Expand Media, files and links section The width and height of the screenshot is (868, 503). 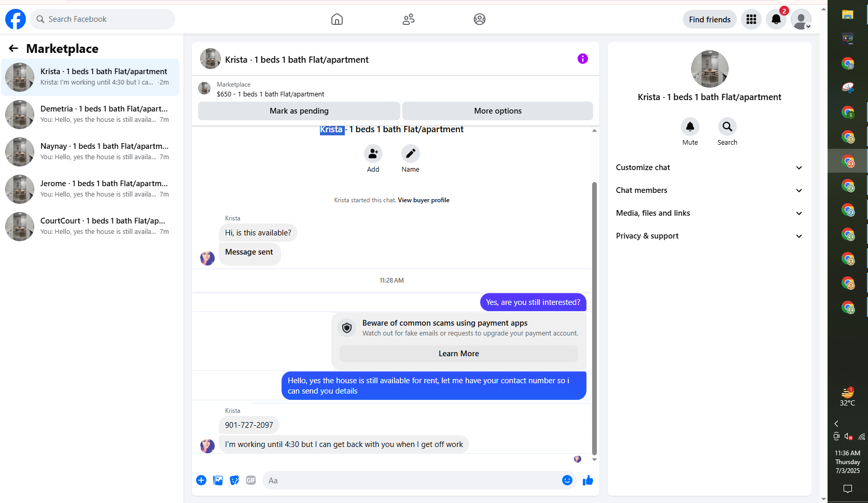click(709, 213)
